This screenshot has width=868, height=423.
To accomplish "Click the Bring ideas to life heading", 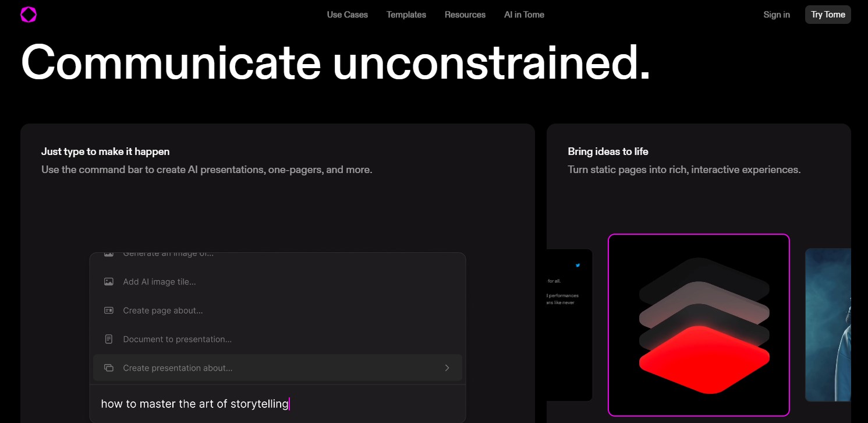I will point(608,151).
